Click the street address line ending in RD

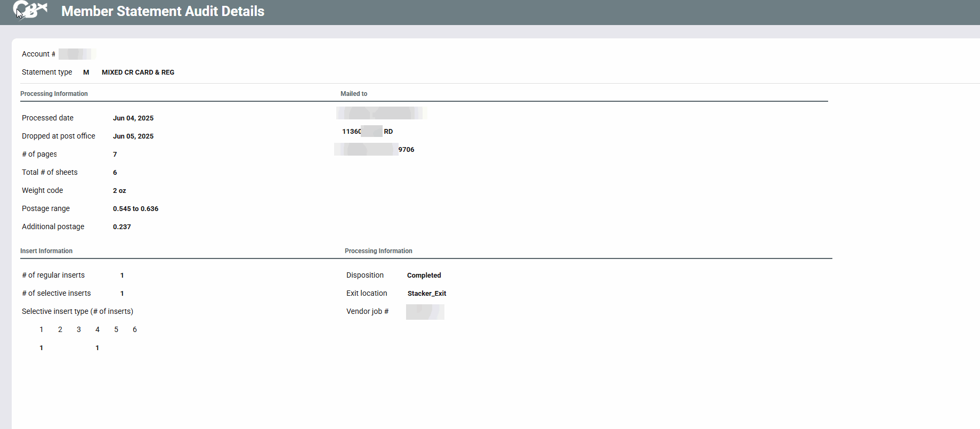point(367,132)
